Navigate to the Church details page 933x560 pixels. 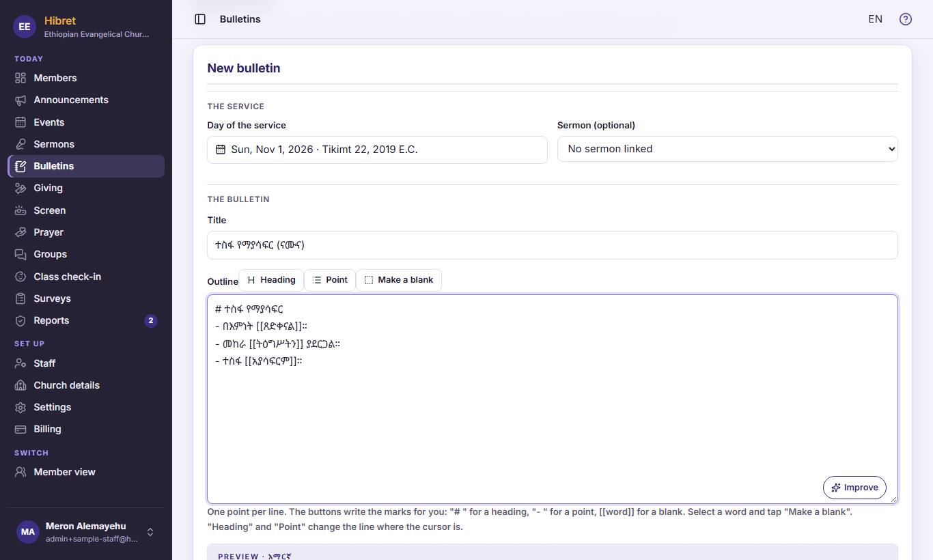[x=86, y=385]
